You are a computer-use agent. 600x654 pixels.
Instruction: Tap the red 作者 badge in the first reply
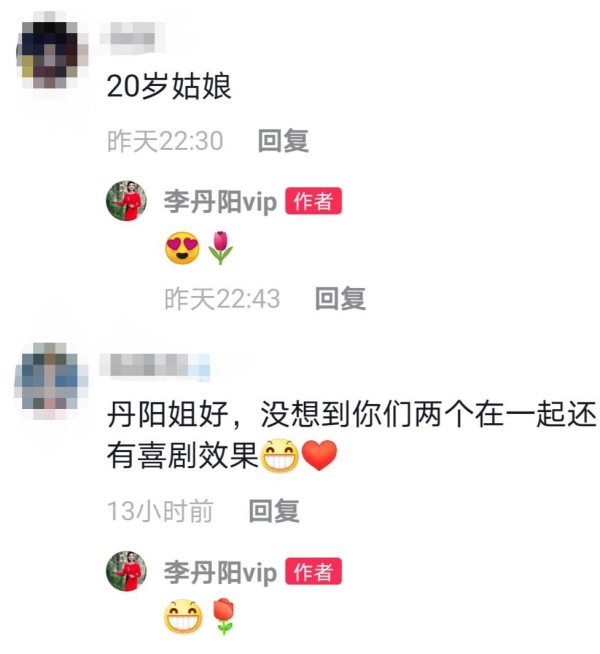(314, 201)
